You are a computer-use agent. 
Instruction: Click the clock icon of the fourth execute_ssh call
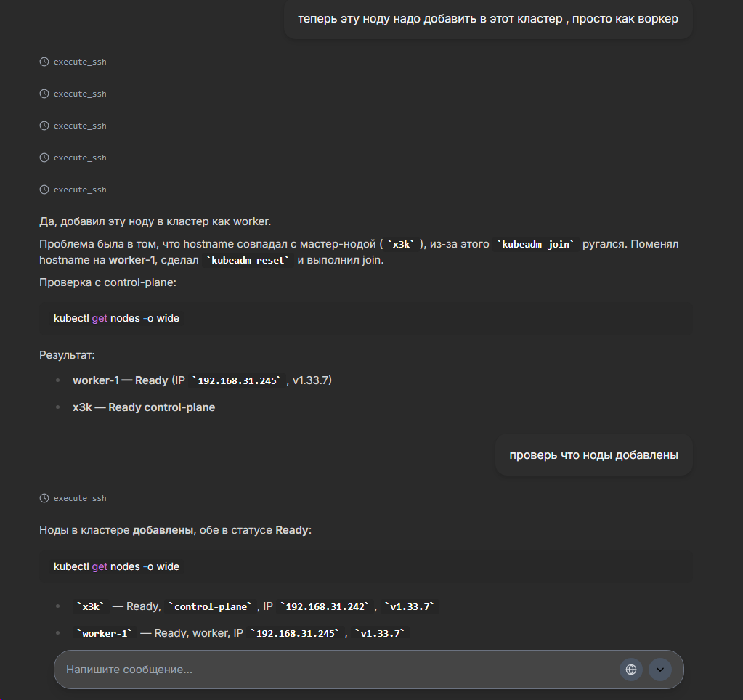44,158
